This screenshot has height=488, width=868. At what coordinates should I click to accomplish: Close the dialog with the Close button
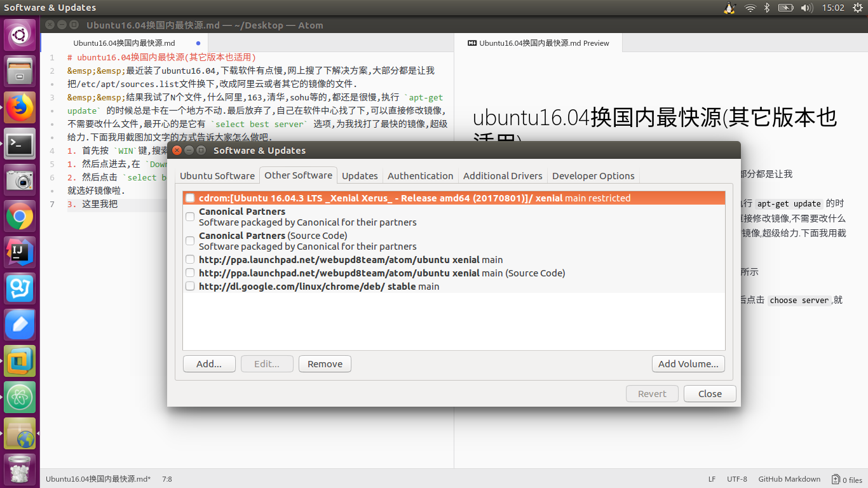[710, 394]
